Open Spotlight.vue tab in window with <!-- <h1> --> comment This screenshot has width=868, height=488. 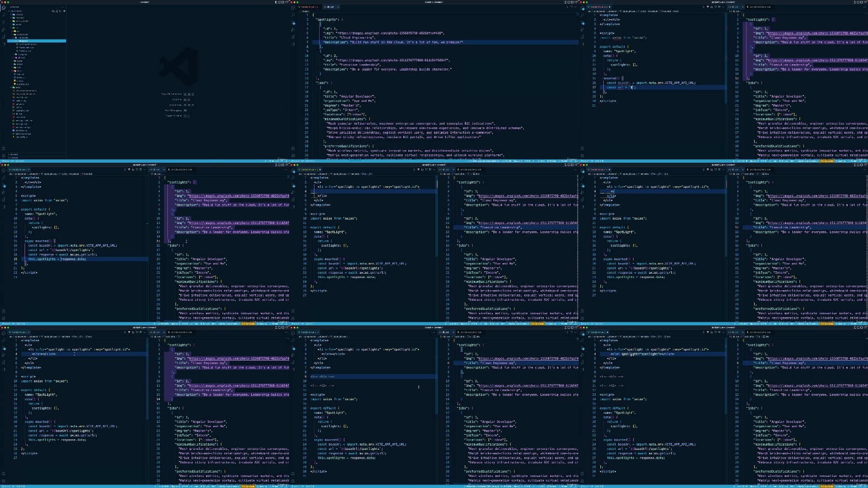[309, 332]
